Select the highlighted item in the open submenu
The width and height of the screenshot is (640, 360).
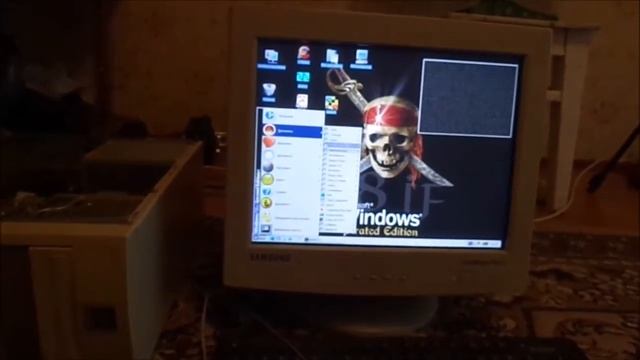pyautogui.click(x=341, y=145)
